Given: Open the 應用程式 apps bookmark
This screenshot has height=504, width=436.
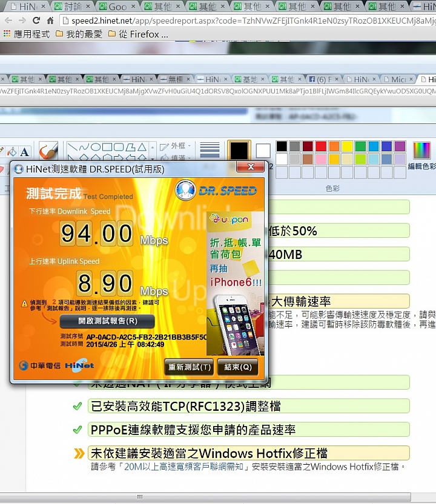Looking at the screenshot, I should 27,34.
